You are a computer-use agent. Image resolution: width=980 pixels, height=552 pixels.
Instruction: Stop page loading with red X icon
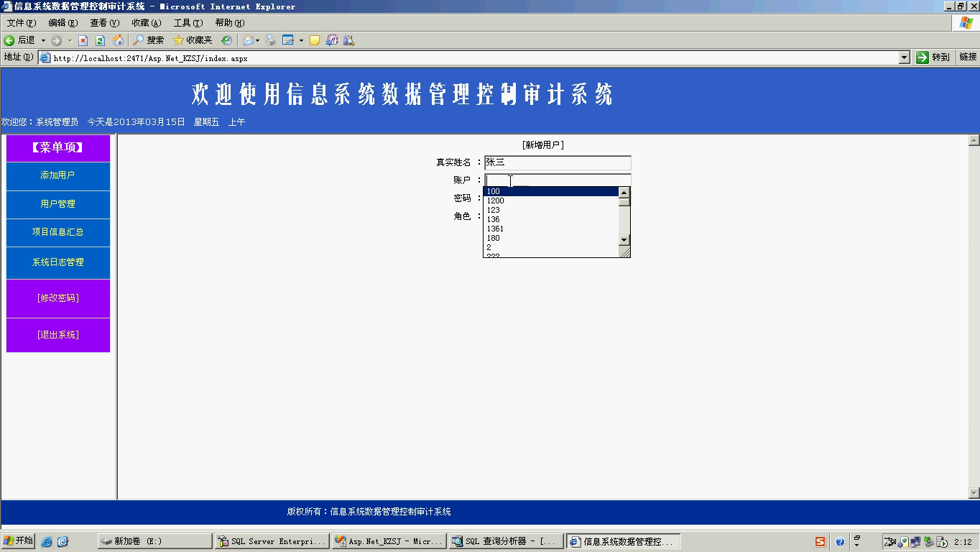coord(83,40)
